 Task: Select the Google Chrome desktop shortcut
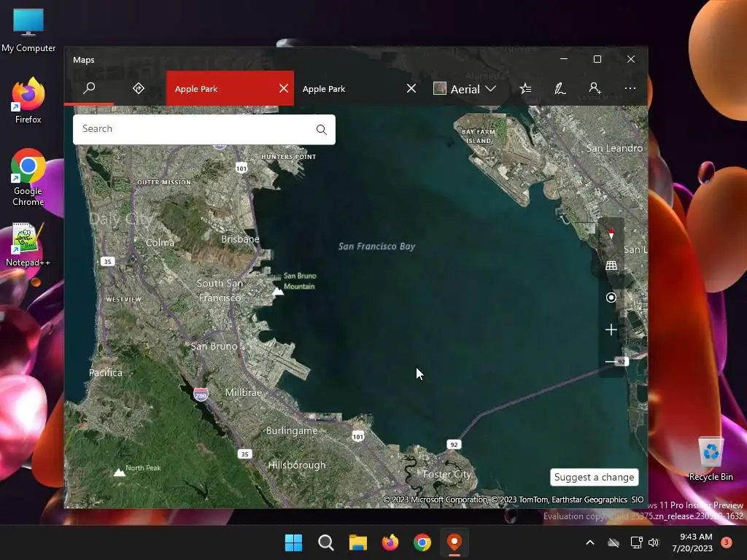pyautogui.click(x=28, y=177)
